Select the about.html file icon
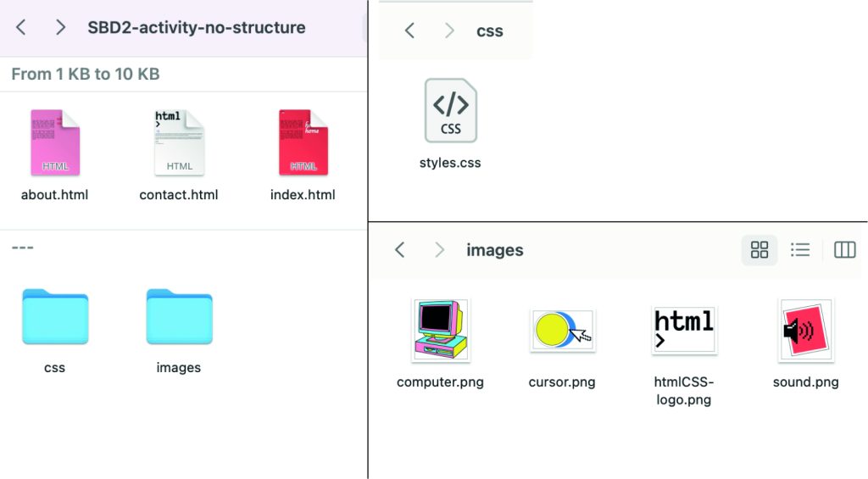This screenshot has width=868, height=479. [x=55, y=143]
